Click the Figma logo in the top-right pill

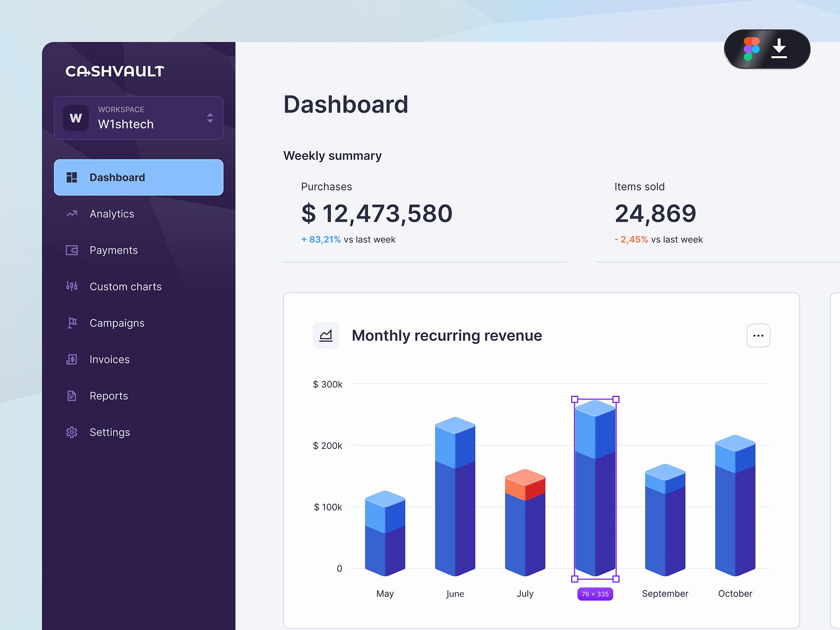[x=752, y=49]
